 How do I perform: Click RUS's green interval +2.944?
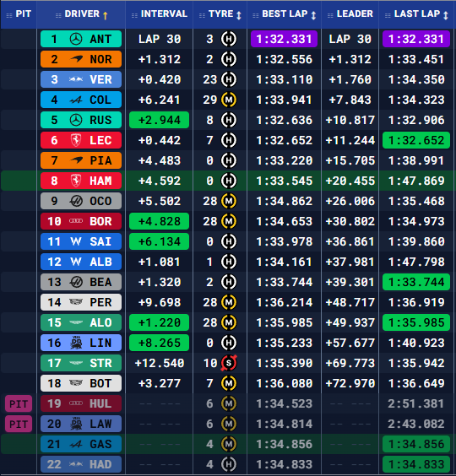[160, 120]
